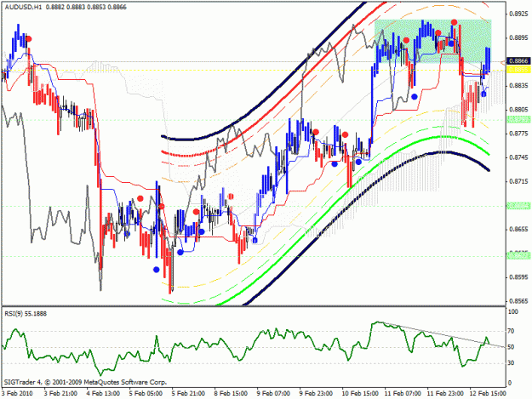The image size is (532, 399).
Task: Click the 9 Feb 07:00 time label
Action: click(273, 393)
